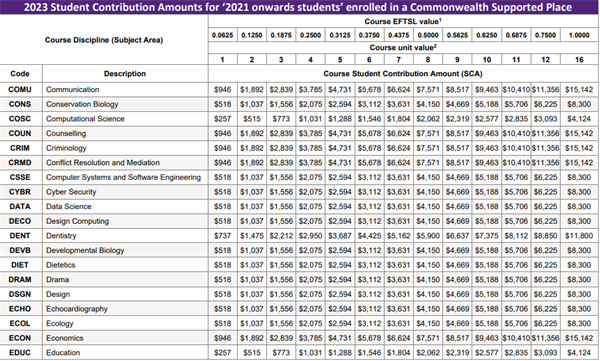Select Data Science row's $8,300 amount
This screenshot has width=600, height=361.
pos(579,206)
